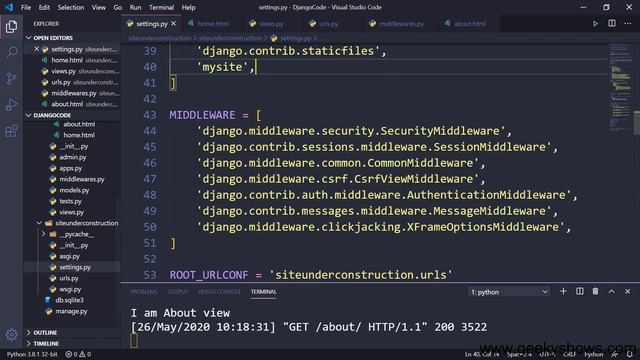
Task: Split the terminal panel
Action: [x=580, y=291]
